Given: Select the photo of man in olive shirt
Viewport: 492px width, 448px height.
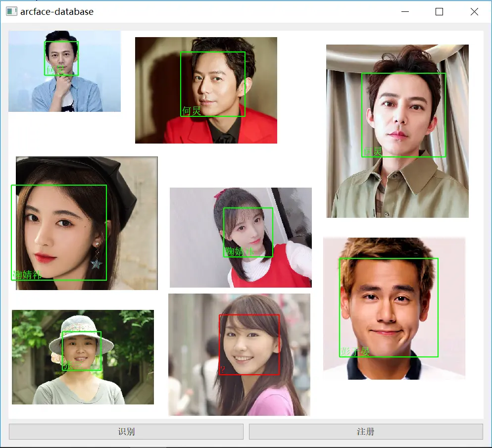Looking at the screenshot, I should tap(397, 131).
